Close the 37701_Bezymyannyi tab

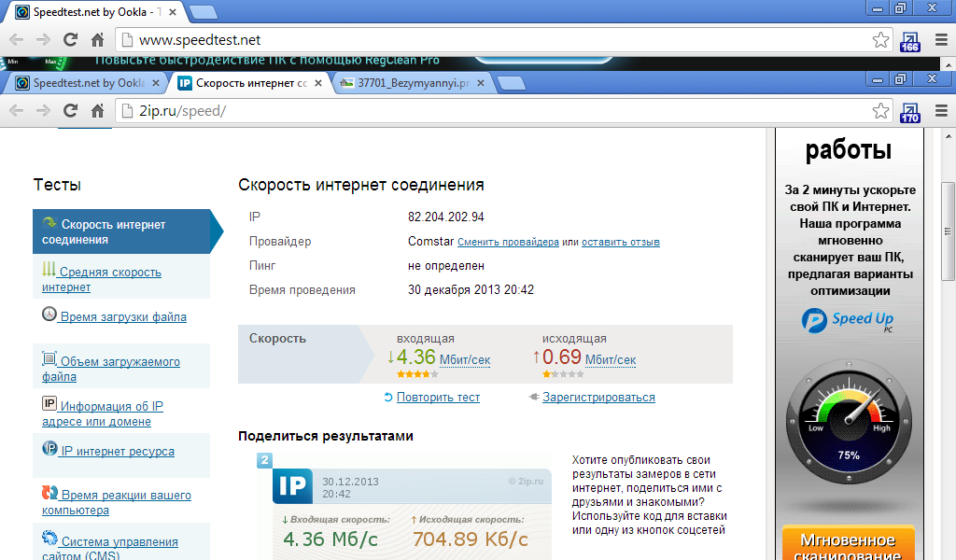click(481, 83)
